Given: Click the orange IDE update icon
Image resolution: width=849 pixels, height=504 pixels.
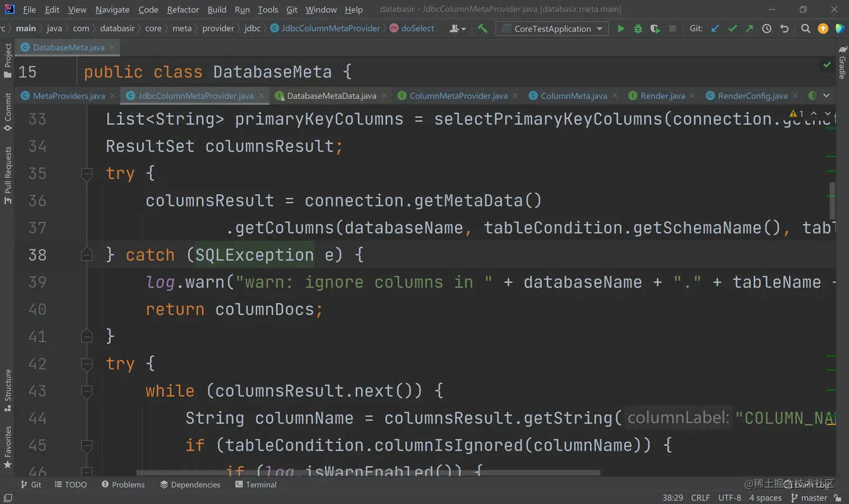Looking at the screenshot, I should tap(823, 29).
